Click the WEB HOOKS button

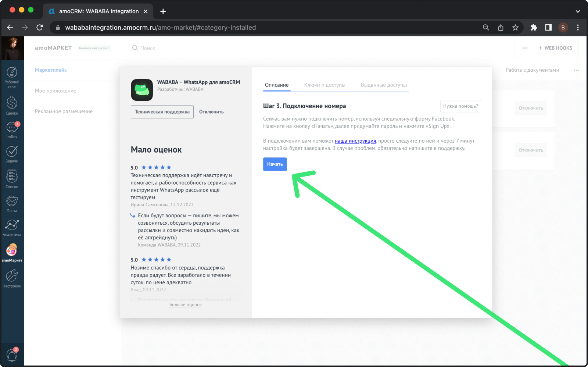(556, 48)
